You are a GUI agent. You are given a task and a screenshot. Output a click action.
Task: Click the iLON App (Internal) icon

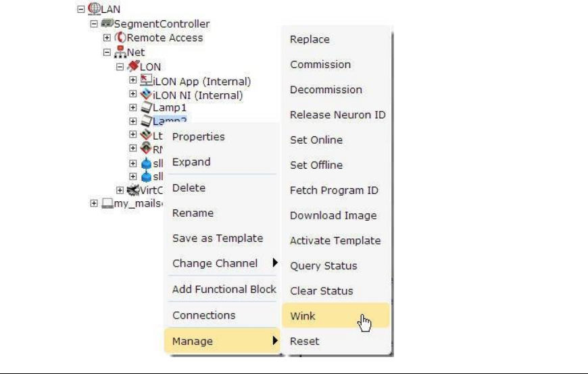pos(146,81)
